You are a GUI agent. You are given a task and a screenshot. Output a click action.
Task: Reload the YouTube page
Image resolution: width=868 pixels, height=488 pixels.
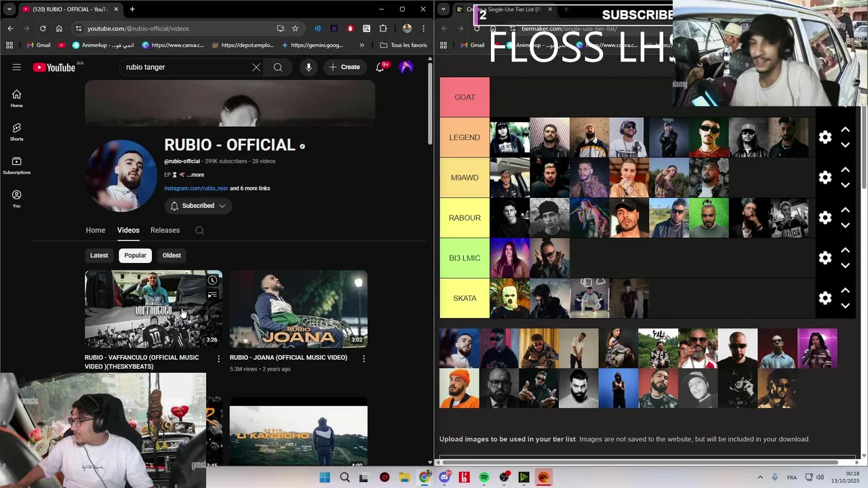[x=43, y=28]
